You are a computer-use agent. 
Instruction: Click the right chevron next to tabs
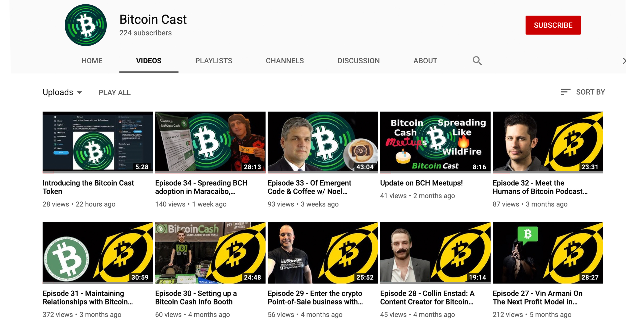coord(624,61)
